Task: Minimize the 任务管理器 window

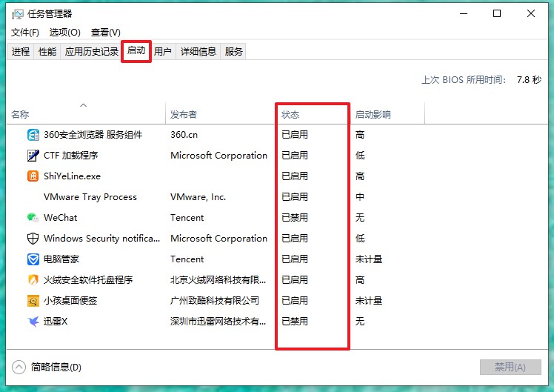Action: pos(464,14)
